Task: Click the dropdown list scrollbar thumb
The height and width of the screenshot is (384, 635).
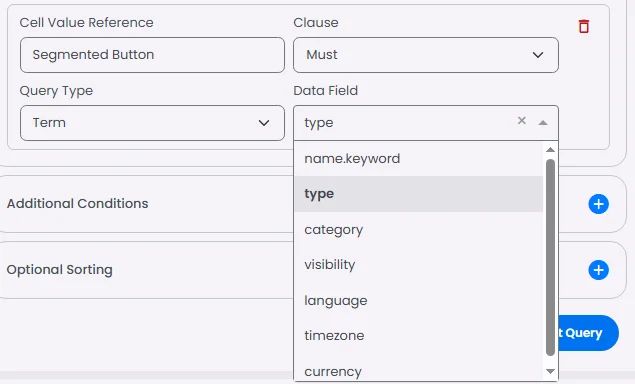Action: (550, 258)
